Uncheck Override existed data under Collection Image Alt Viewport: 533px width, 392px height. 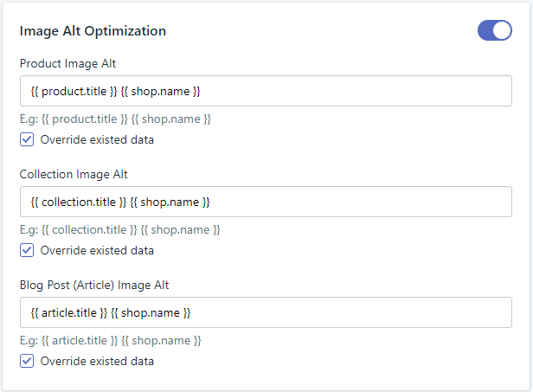pyautogui.click(x=27, y=251)
